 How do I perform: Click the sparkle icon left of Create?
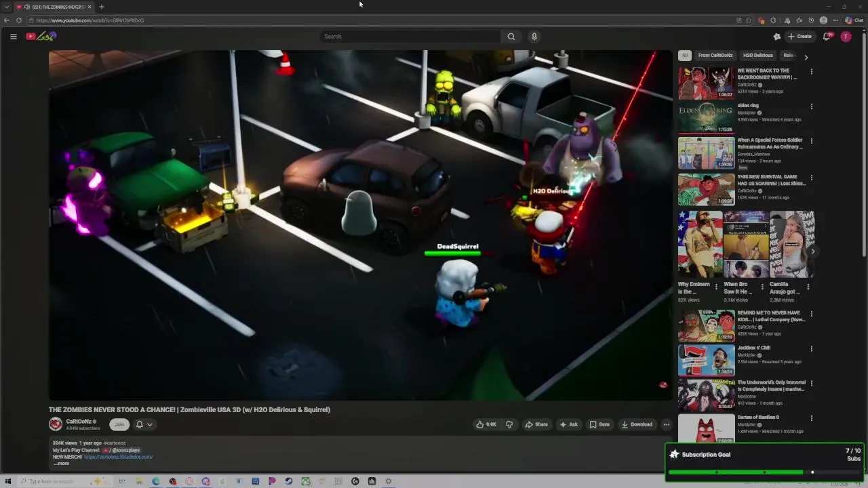(x=777, y=37)
